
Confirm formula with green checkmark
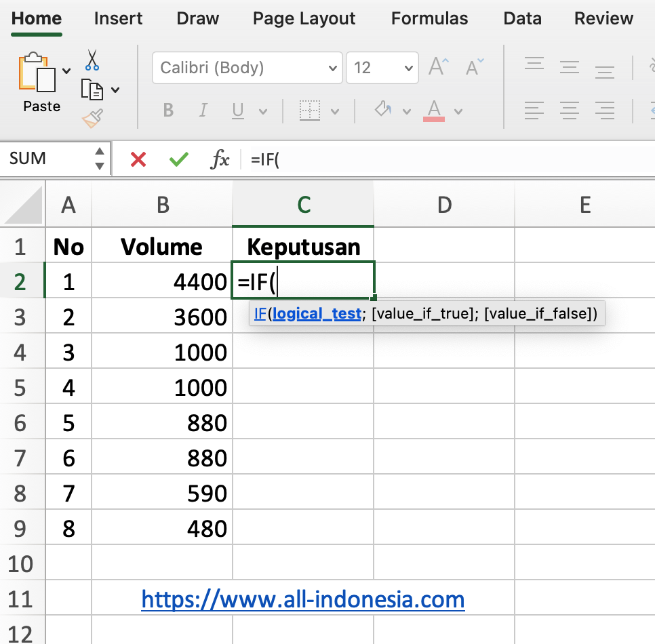click(x=179, y=159)
